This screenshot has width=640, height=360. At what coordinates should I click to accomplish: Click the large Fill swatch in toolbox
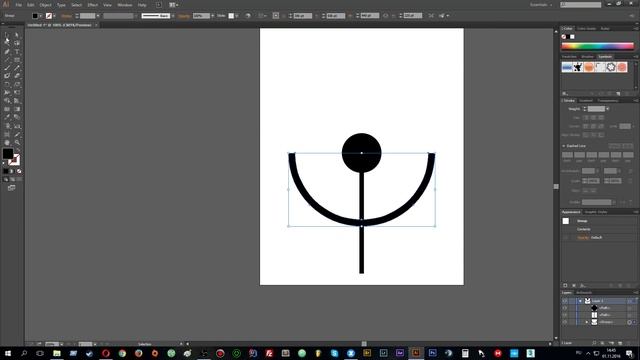pyautogui.click(x=8, y=154)
